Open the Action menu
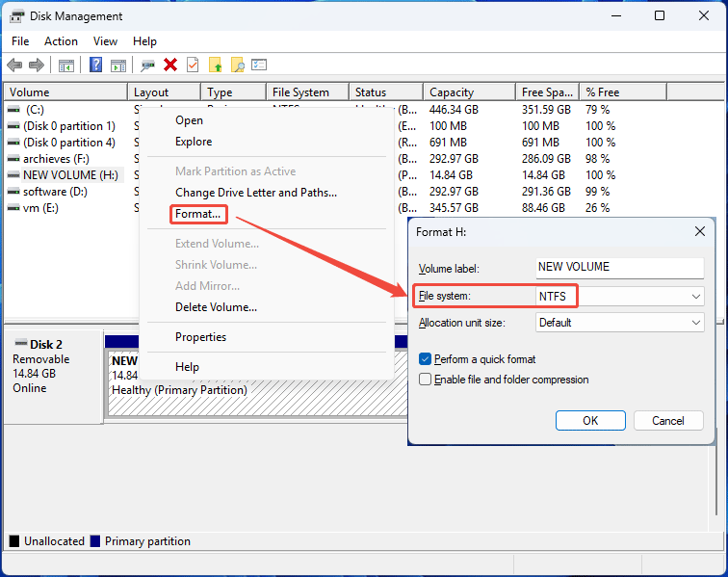This screenshot has height=577, width=728. tap(61, 41)
